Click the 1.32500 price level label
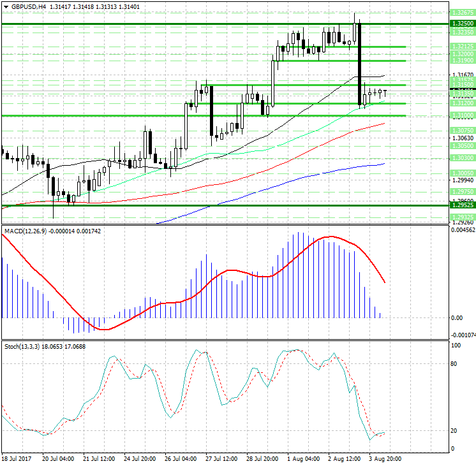The image size is (476, 466). point(461,22)
